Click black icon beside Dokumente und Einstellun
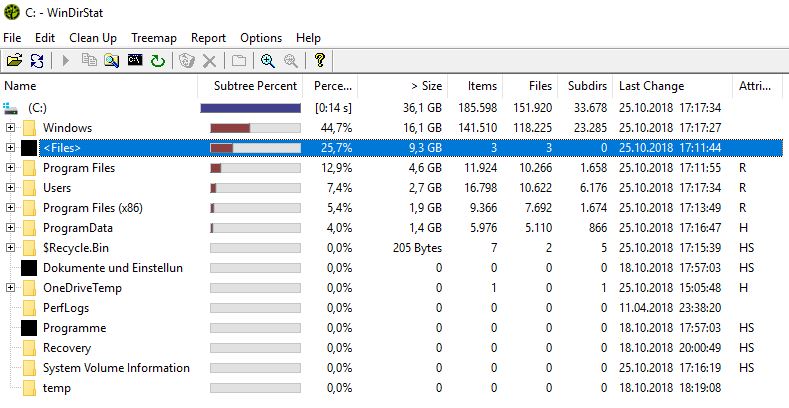This screenshot has width=789, height=408. pyautogui.click(x=29, y=268)
